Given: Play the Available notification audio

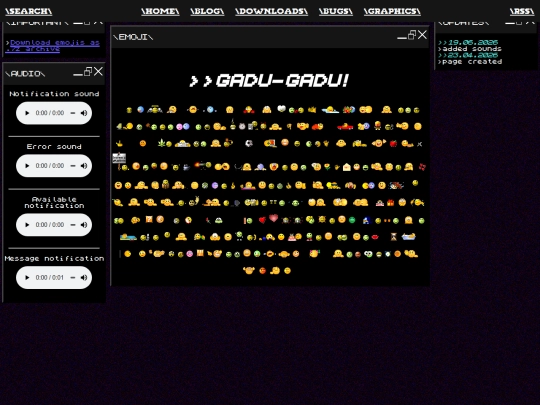Looking at the screenshot, I should coord(27,225).
